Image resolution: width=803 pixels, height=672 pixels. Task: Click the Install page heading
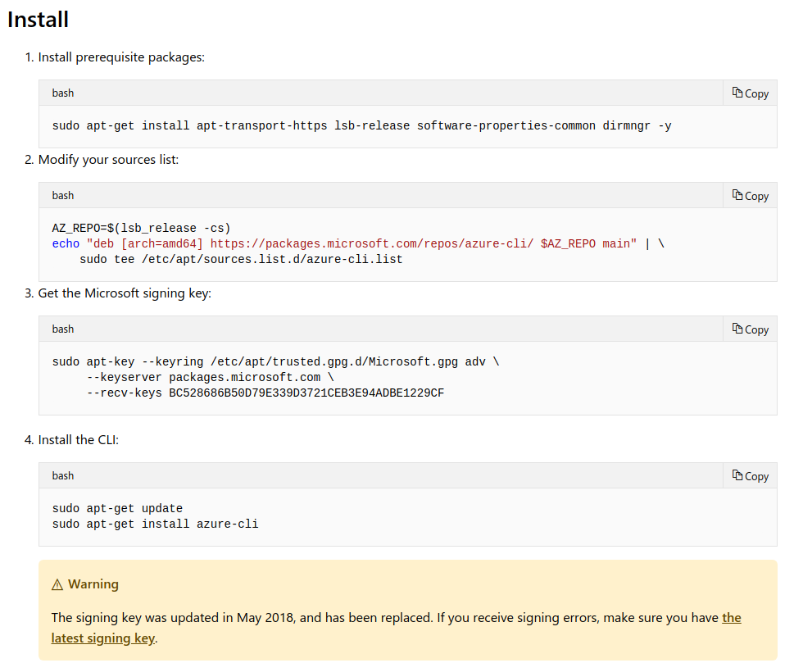38,19
